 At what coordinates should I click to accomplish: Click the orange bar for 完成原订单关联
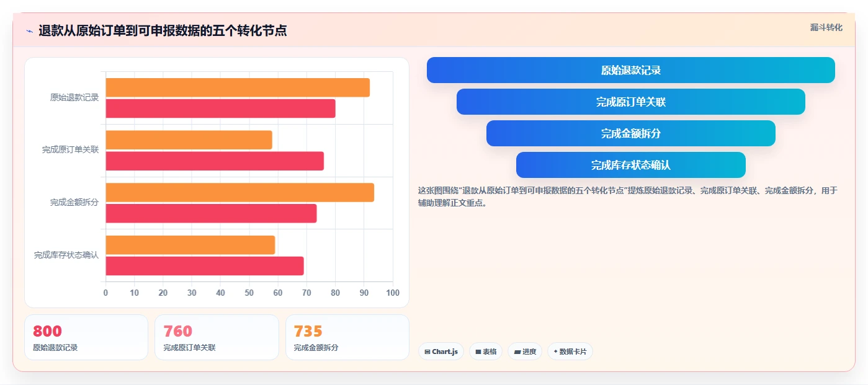coord(189,140)
